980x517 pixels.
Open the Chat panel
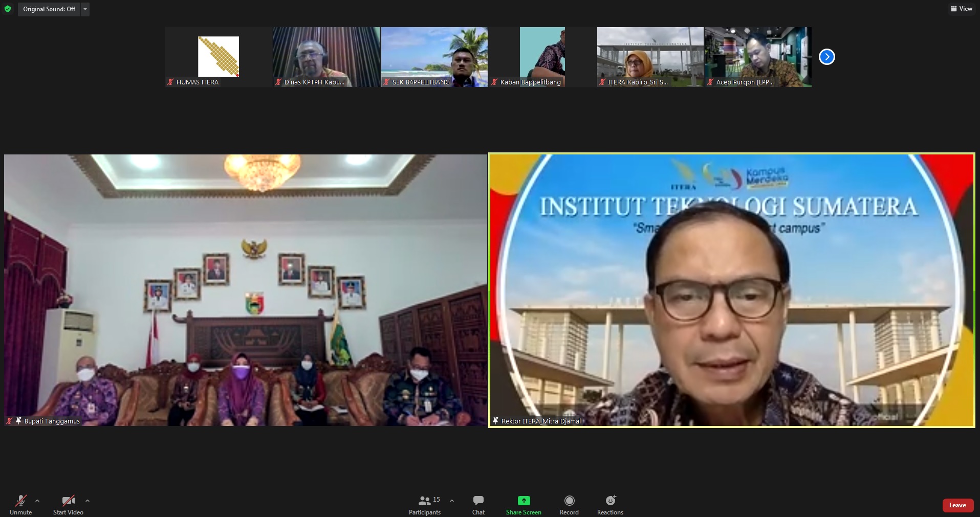pyautogui.click(x=478, y=505)
